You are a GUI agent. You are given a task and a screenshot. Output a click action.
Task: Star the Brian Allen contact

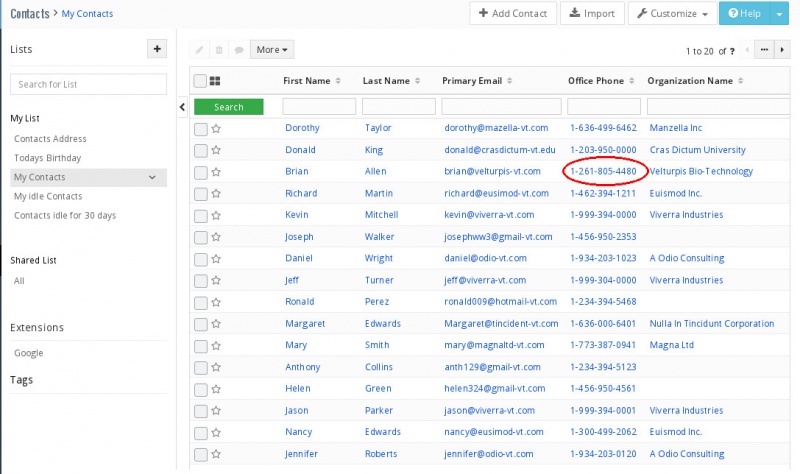coord(216,172)
